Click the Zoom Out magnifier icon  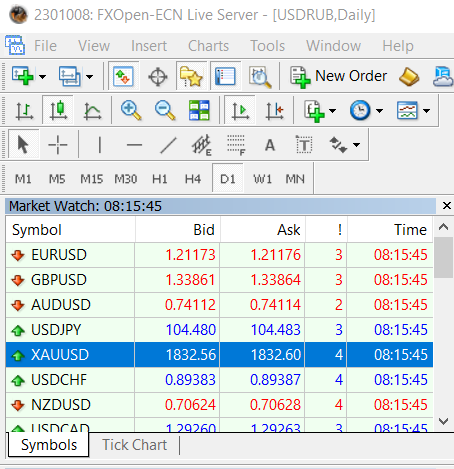(165, 110)
